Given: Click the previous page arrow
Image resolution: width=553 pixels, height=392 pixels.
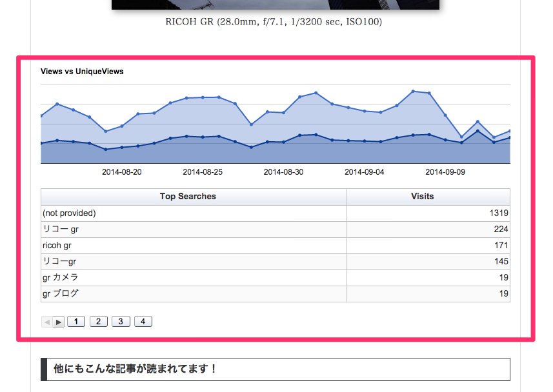Looking at the screenshot, I should point(47,322).
